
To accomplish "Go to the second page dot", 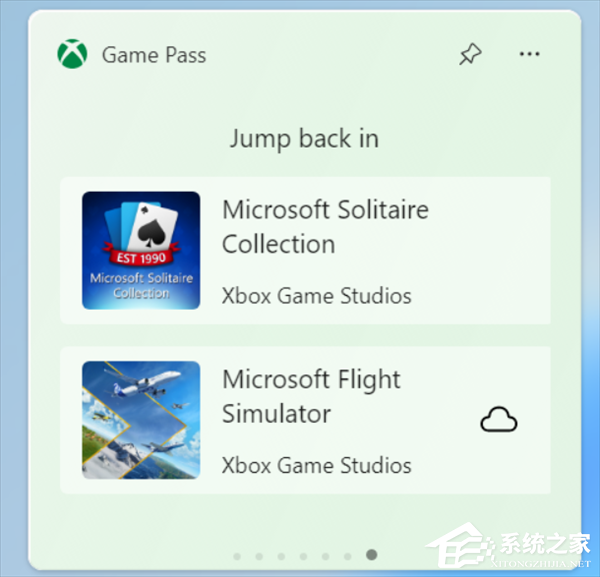I will pyautogui.click(x=259, y=556).
